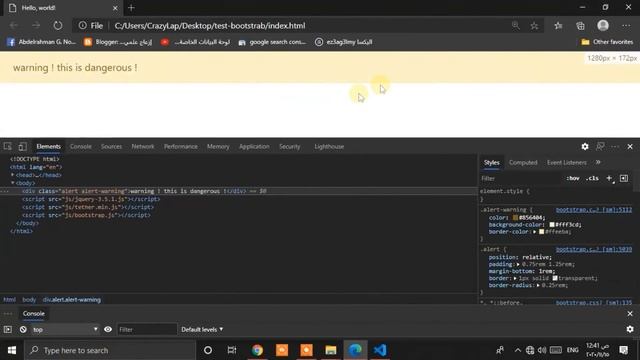Image resolution: width=640 pixels, height=360 pixels.
Task: Expand the padding shorthand property
Action: [518, 264]
